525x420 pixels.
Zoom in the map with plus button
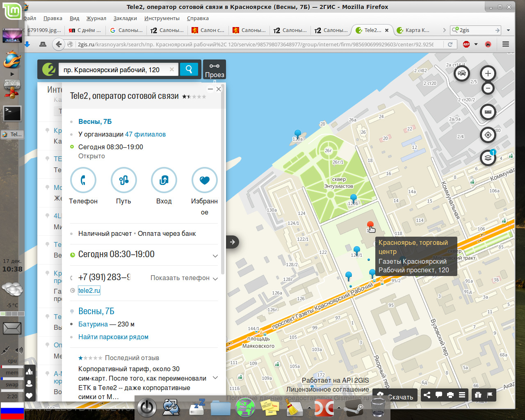point(488,74)
